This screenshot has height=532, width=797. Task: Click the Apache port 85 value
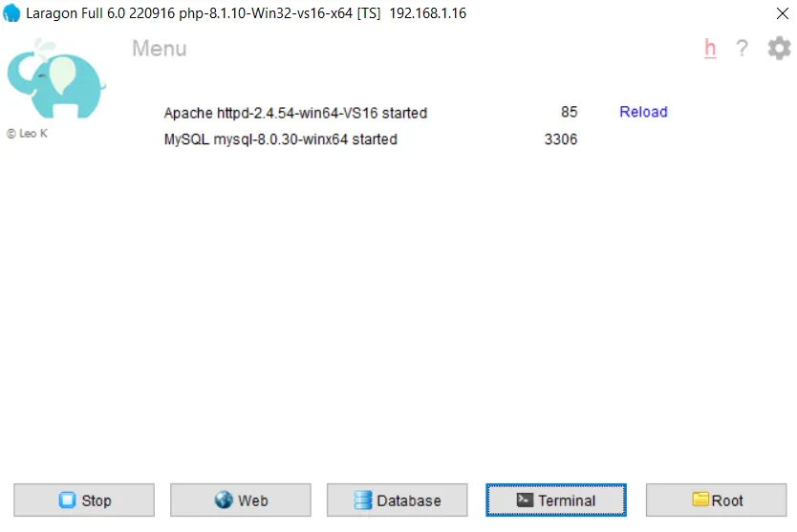click(570, 112)
